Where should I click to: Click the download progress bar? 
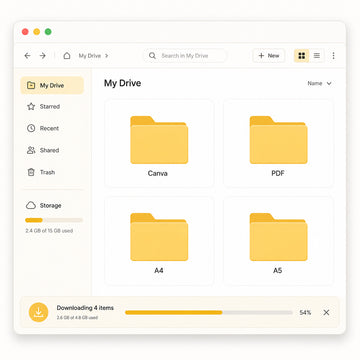point(209,313)
